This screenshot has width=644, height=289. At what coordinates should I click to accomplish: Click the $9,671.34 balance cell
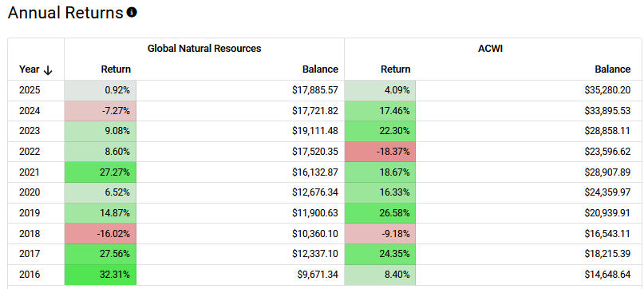tap(240, 274)
